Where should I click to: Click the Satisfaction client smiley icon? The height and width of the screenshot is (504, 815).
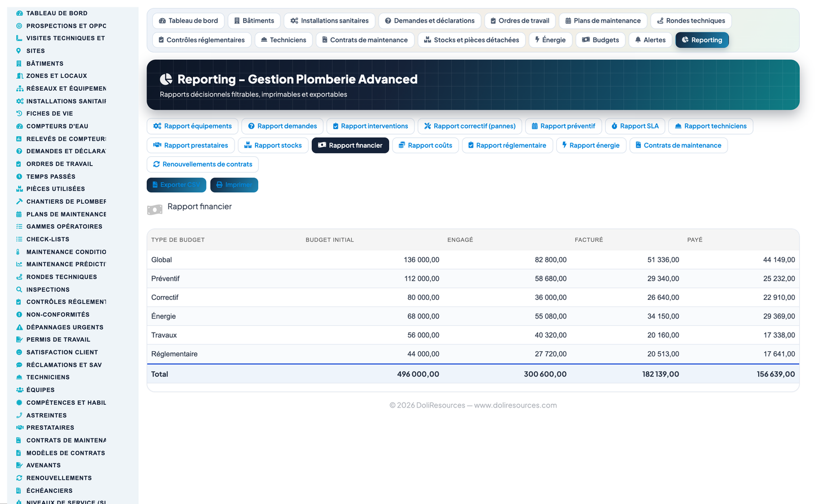19,352
